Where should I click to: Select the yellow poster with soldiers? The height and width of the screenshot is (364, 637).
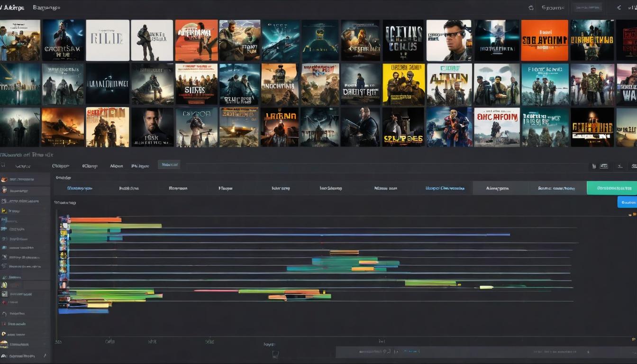pos(403,84)
